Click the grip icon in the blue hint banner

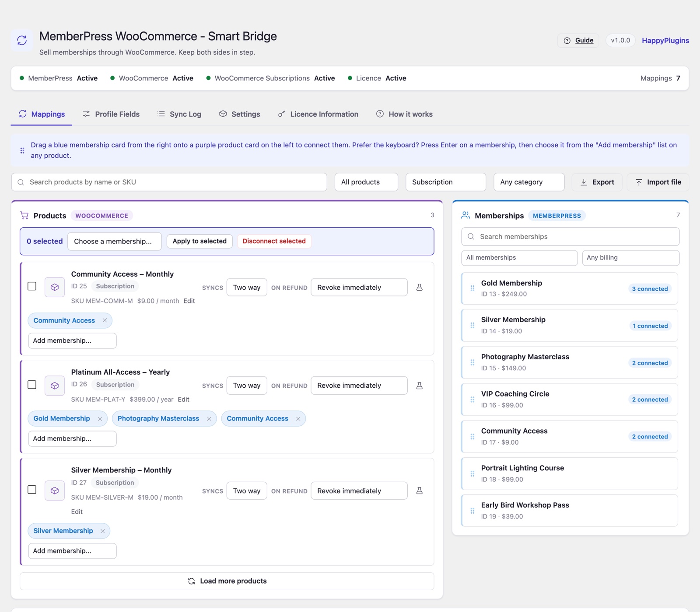tap(22, 150)
